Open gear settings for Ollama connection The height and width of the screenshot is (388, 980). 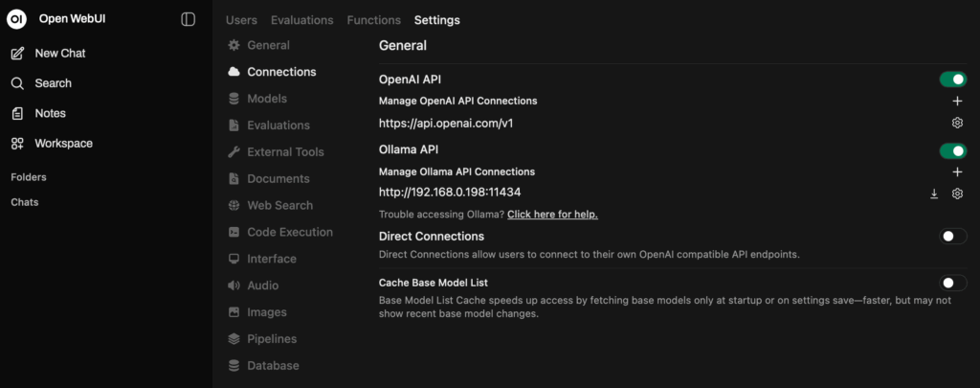tap(957, 194)
